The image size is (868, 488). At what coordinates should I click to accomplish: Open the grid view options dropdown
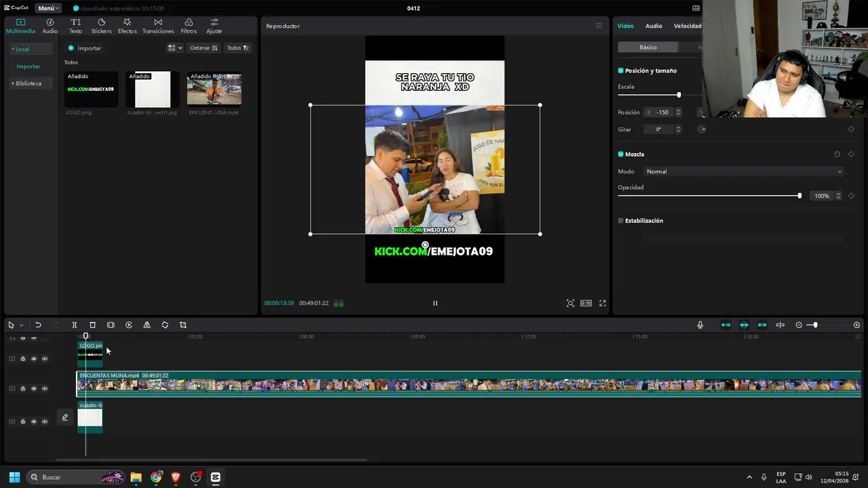coord(175,48)
